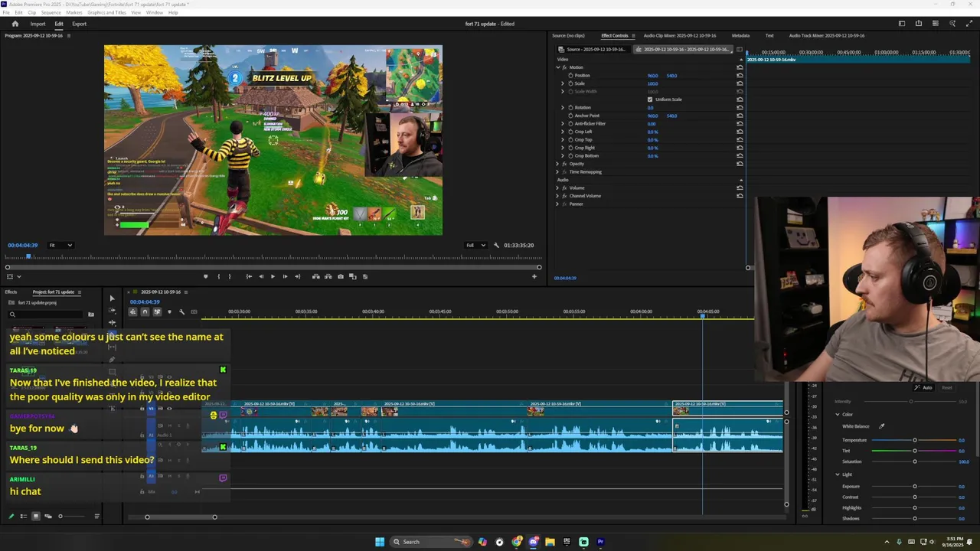The width and height of the screenshot is (980, 551).
Task: Switch to the Import tab
Action: 38,24
